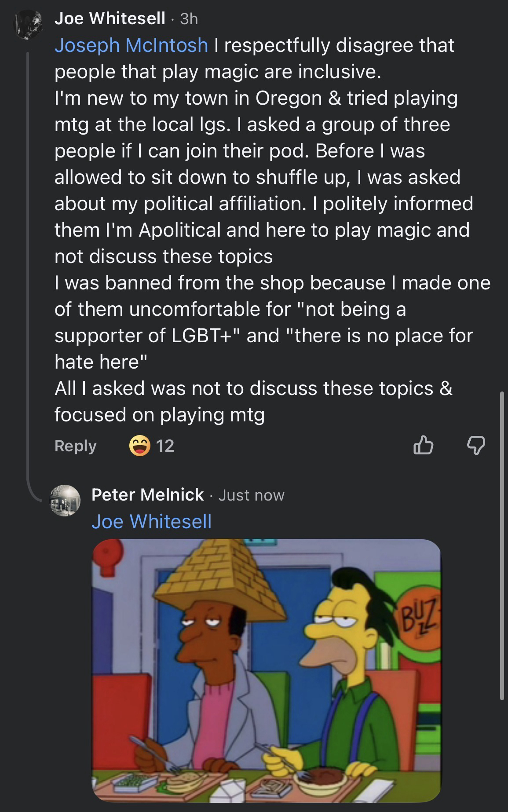Open the list of 12 reactions
Viewport: 508px width, 812px height.
pyautogui.click(x=165, y=446)
